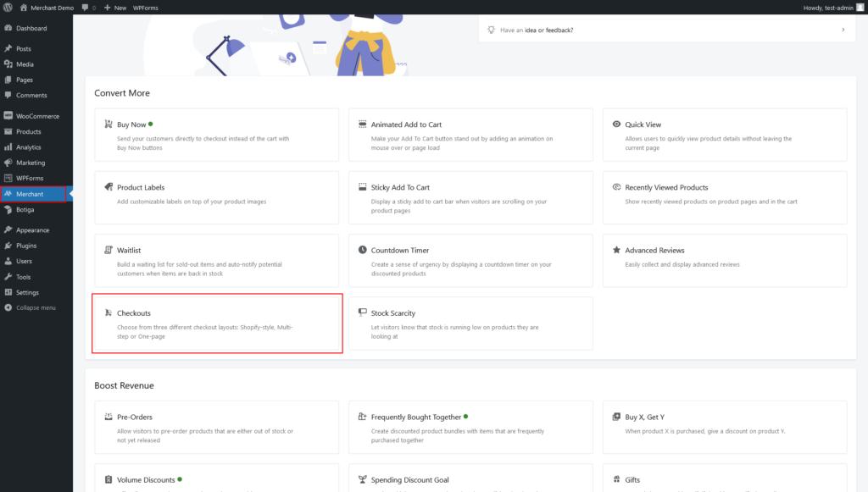Expand the feedback panel chevron
The image size is (868, 492).
[843, 28]
